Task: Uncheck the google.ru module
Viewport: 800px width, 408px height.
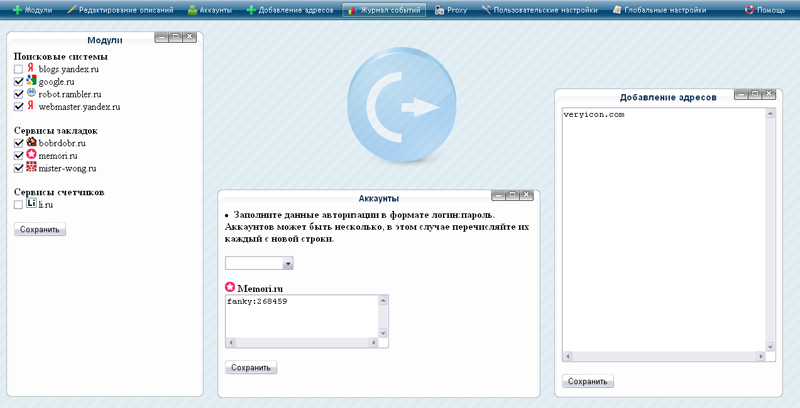Action: tap(18, 82)
